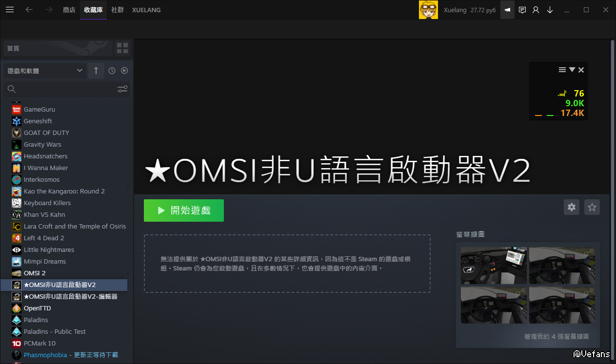Open the Steam hamburger menu
Screen dimensions: 616x364
9,10
